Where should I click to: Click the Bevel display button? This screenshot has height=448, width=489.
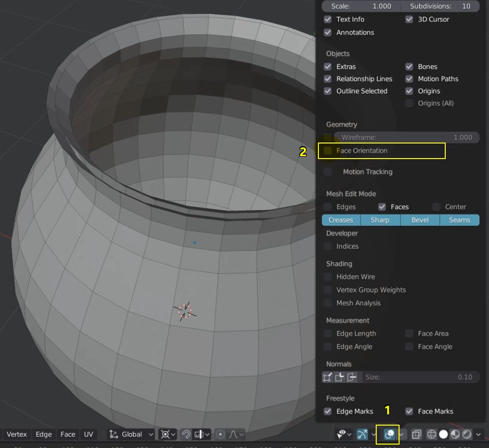(419, 220)
